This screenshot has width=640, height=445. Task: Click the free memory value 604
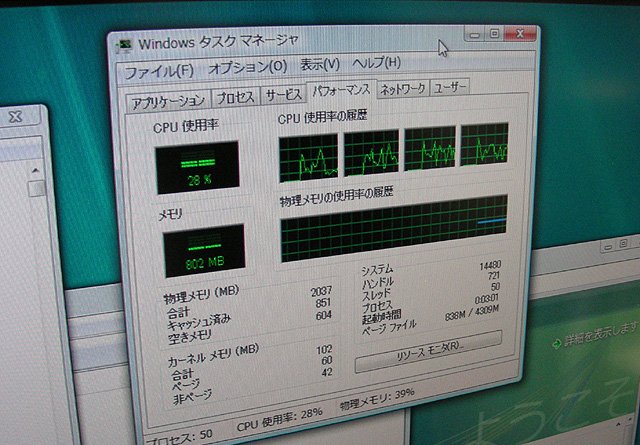click(x=324, y=315)
